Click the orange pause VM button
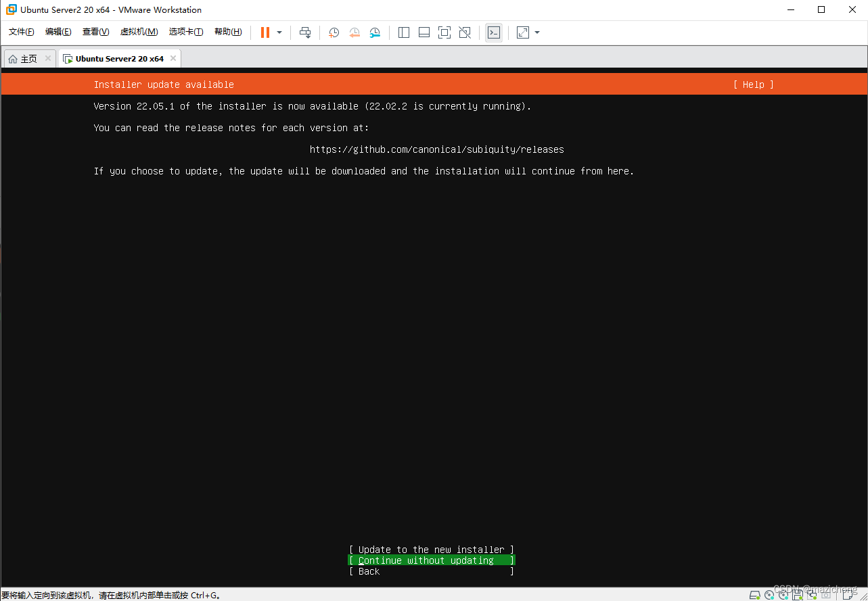The width and height of the screenshot is (868, 601). click(x=265, y=32)
